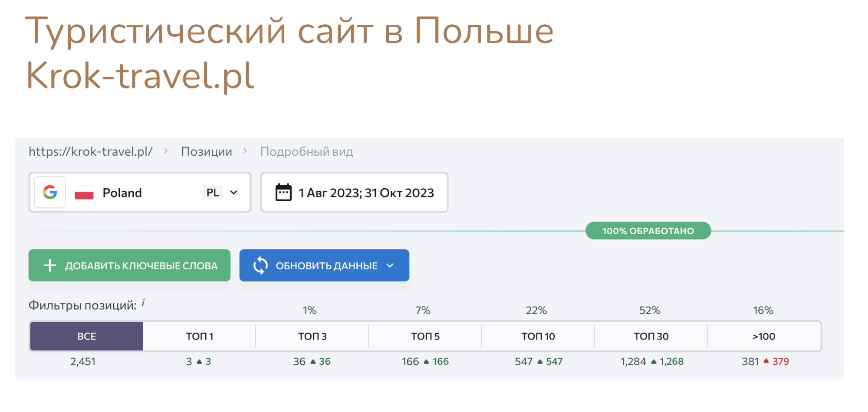Click the Google search engine icon

click(x=50, y=192)
